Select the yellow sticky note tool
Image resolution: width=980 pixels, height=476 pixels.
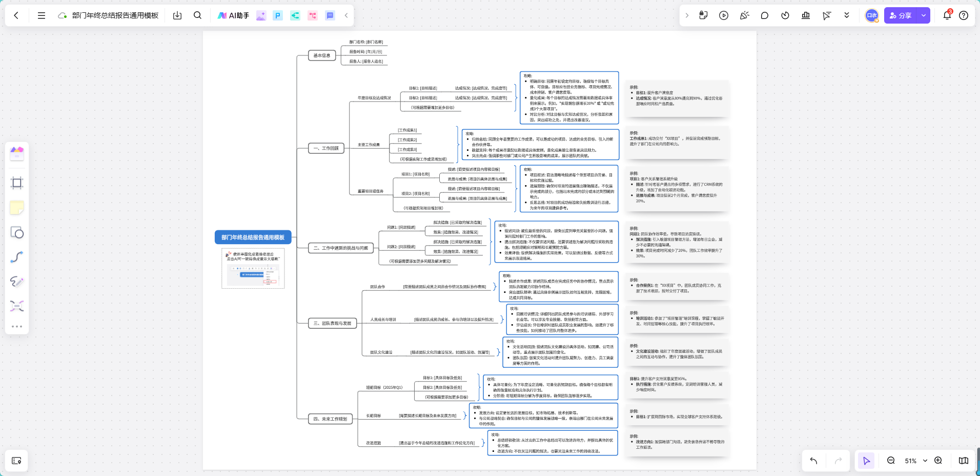pos(17,208)
